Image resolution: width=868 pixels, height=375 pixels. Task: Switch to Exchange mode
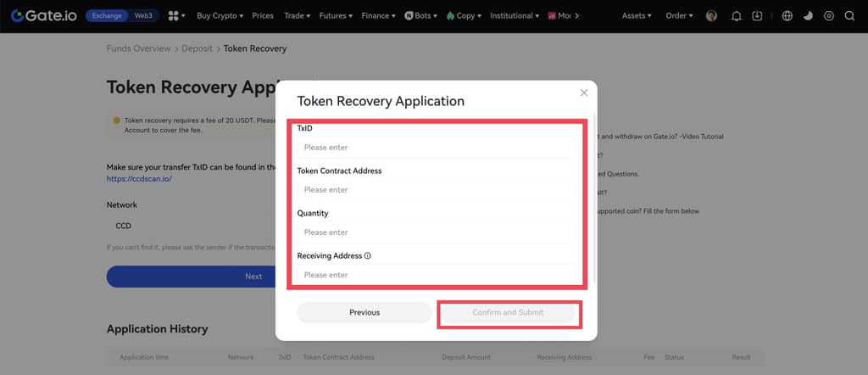click(x=108, y=16)
